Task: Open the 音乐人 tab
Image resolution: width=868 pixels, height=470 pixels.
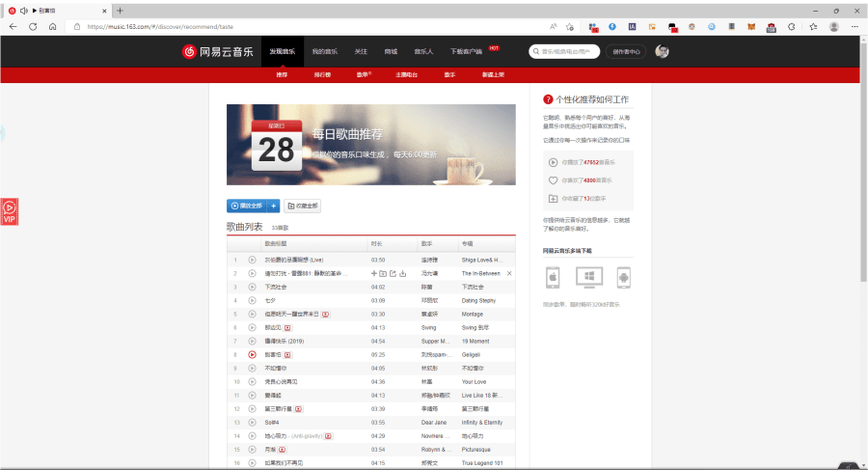Action: (424, 51)
